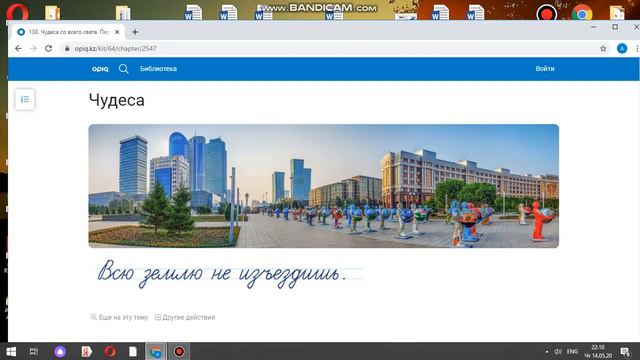
Task: Open the notification center icon
Action: (x=625, y=351)
